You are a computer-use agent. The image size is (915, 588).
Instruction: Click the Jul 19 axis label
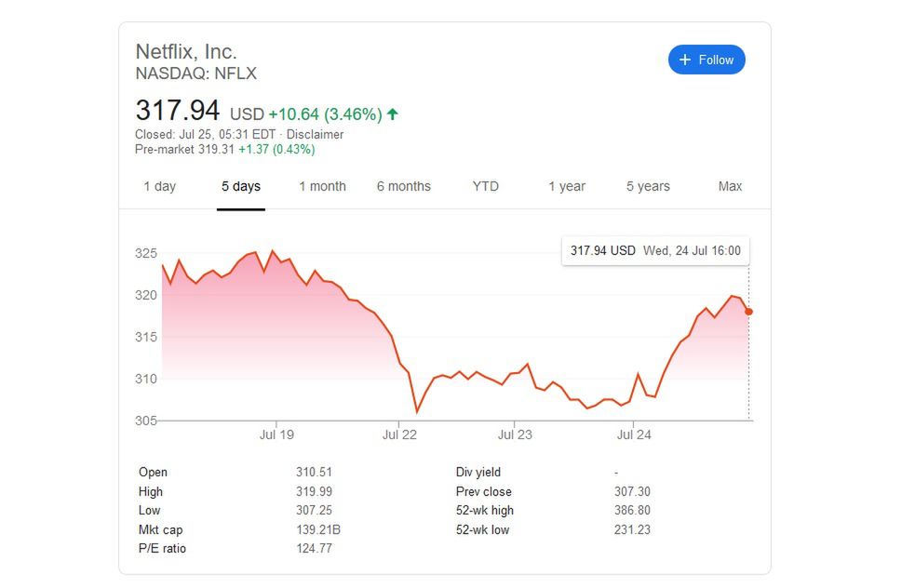click(x=276, y=434)
